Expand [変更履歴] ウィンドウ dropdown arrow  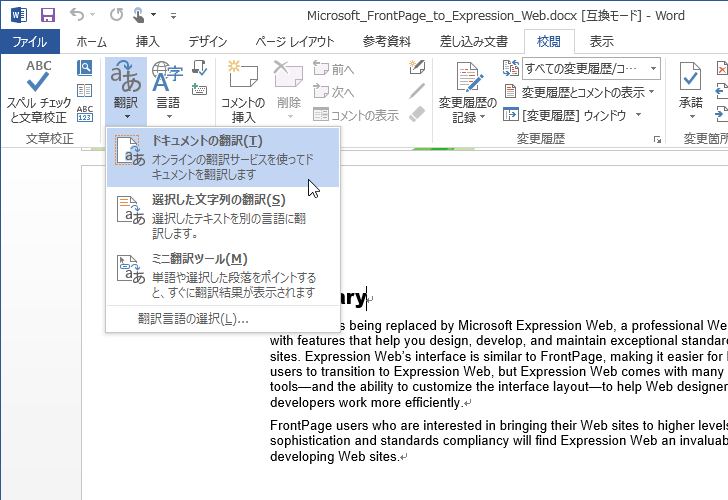[x=638, y=114]
